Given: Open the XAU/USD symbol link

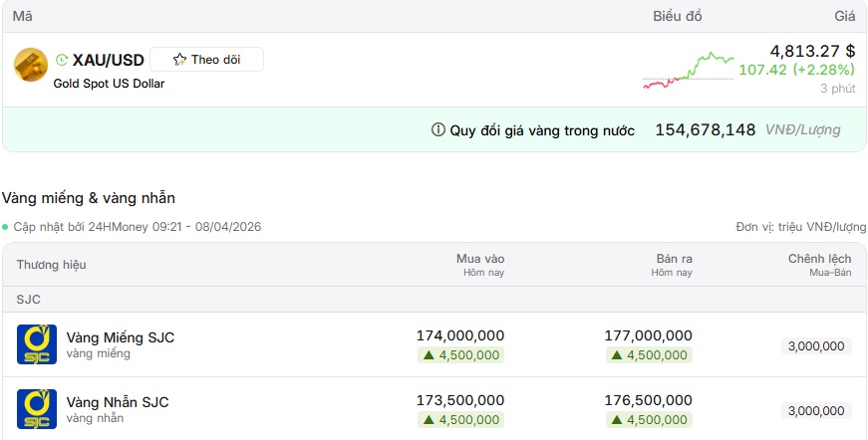Looking at the screenshot, I should (x=109, y=60).
